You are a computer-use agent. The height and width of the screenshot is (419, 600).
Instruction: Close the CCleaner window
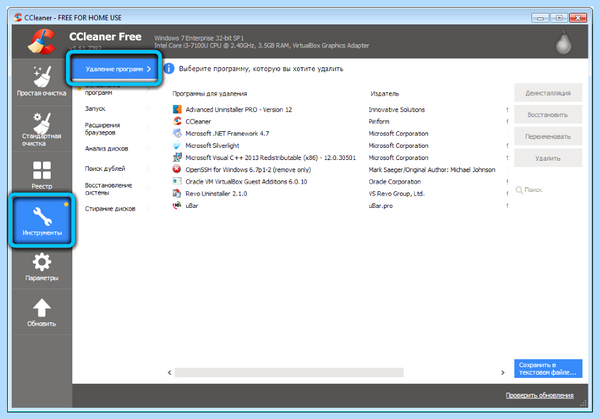pos(578,18)
